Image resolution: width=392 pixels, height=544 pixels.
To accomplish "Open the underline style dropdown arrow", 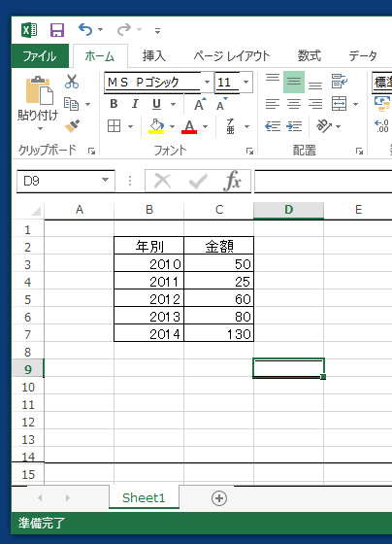I will pos(173,104).
